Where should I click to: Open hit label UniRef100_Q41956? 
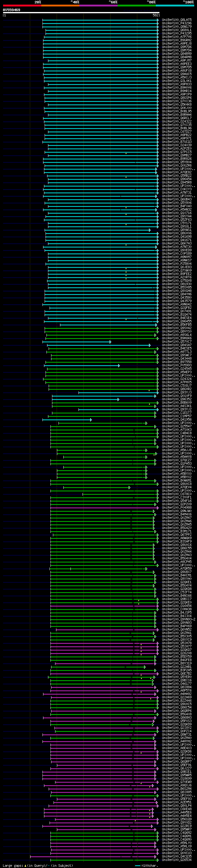177,419
